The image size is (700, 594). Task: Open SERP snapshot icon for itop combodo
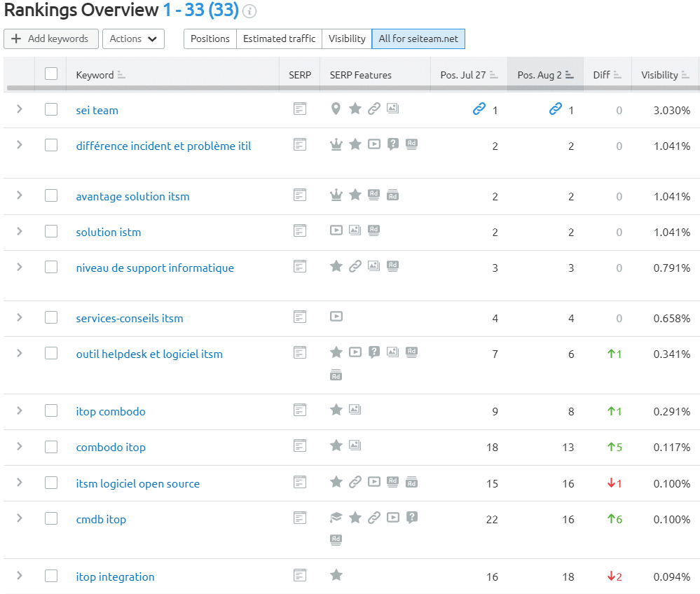tap(300, 410)
